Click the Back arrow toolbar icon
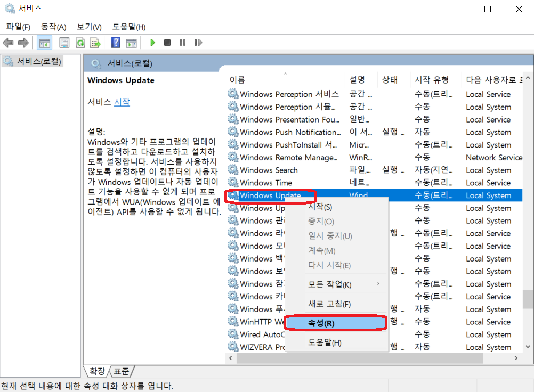This screenshot has height=392, width=534. pos(8,43)
